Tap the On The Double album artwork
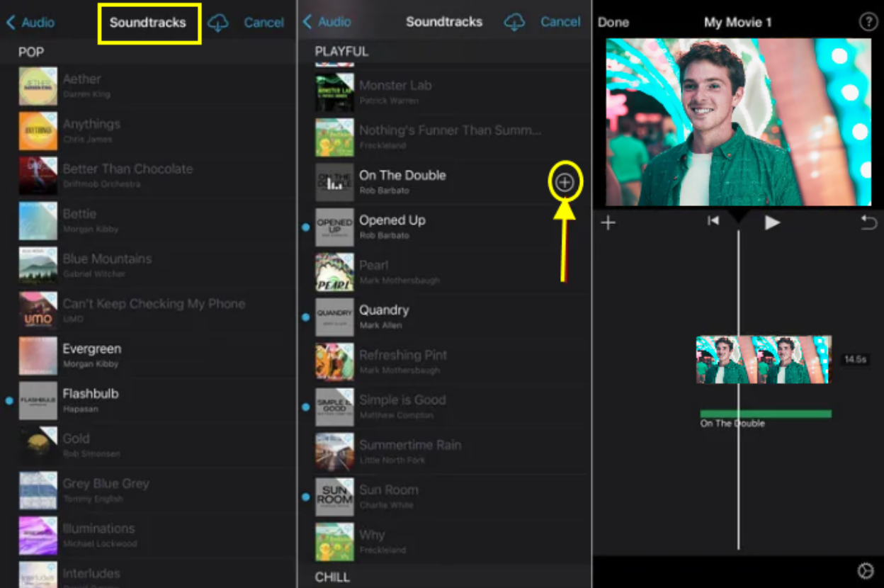Screen dimensions: 884x588 point(334,182)
